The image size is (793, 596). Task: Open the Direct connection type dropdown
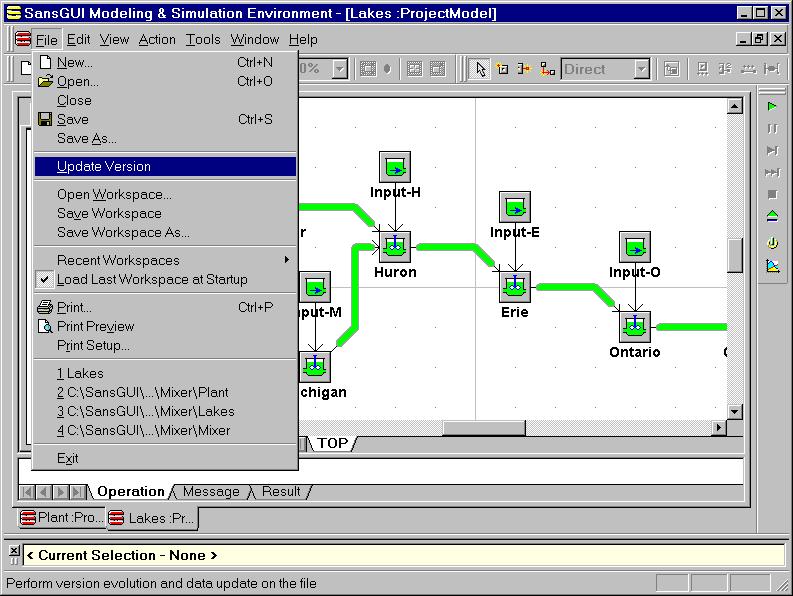point(642,69)
